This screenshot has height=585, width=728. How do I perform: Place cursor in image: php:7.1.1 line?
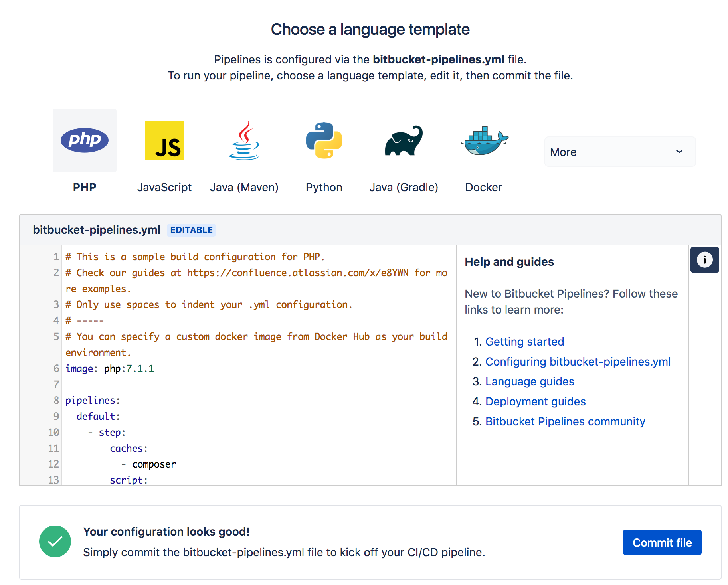click(x=110, y=368)
